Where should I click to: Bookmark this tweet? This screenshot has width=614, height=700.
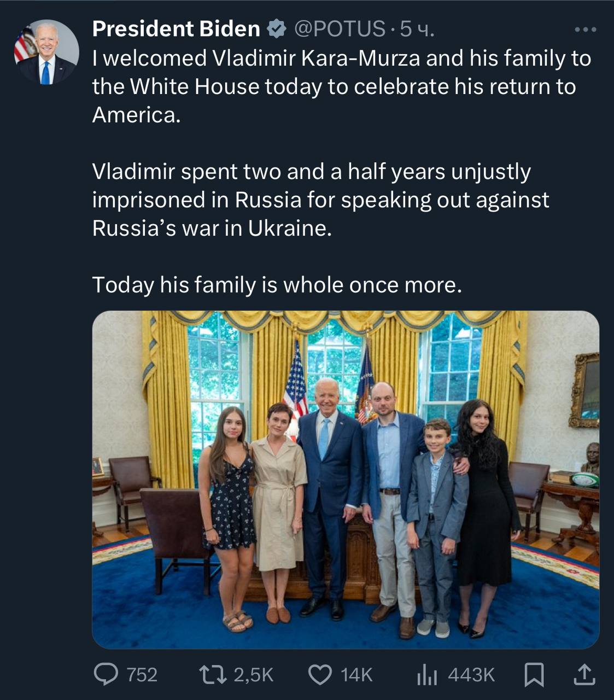coord(534,674)
